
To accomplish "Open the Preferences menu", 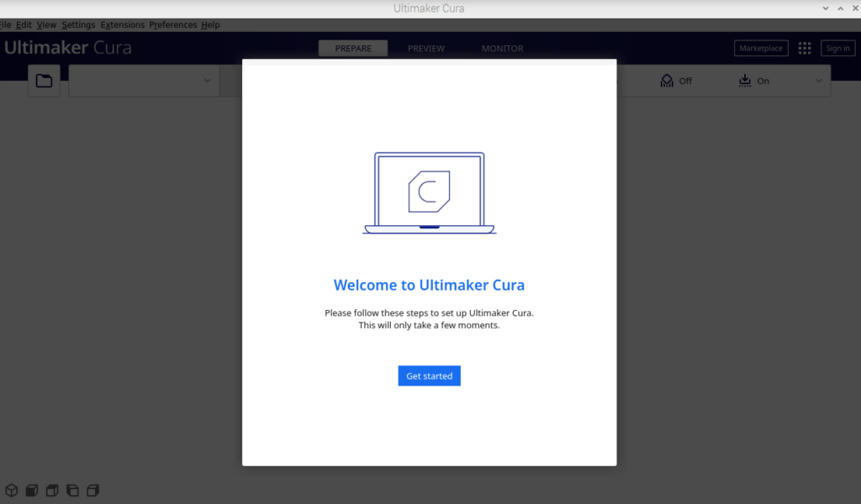I will [172, 24].
